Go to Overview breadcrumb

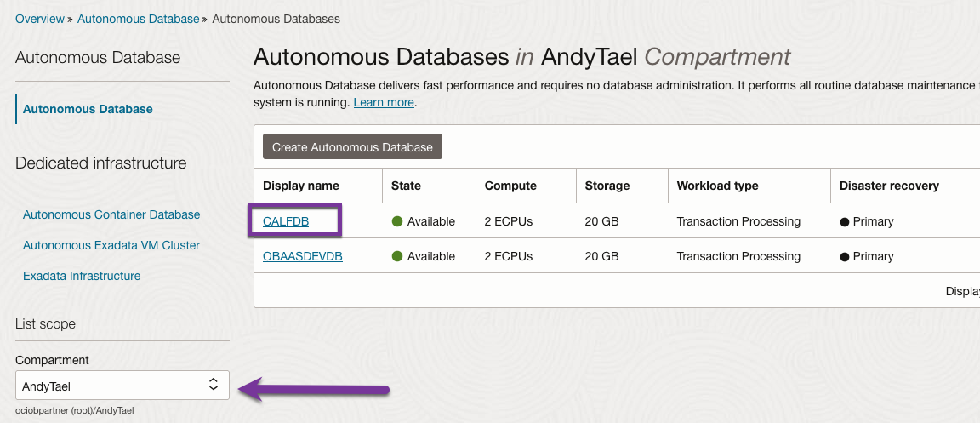pos(40,19)
